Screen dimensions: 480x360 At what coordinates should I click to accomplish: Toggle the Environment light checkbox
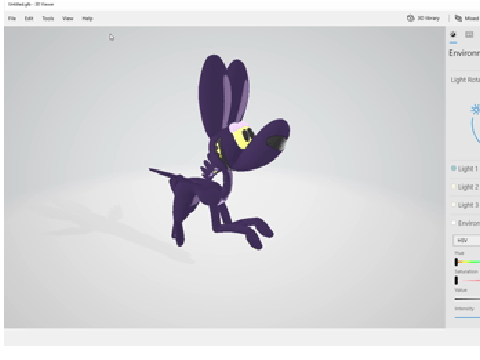[x=453, y=222]
